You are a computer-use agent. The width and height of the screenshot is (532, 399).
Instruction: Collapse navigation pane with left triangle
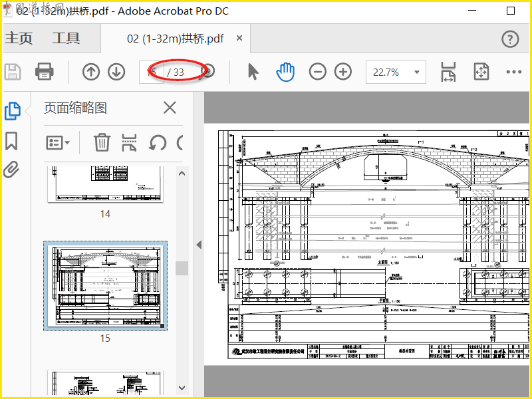tap(199, 245)
